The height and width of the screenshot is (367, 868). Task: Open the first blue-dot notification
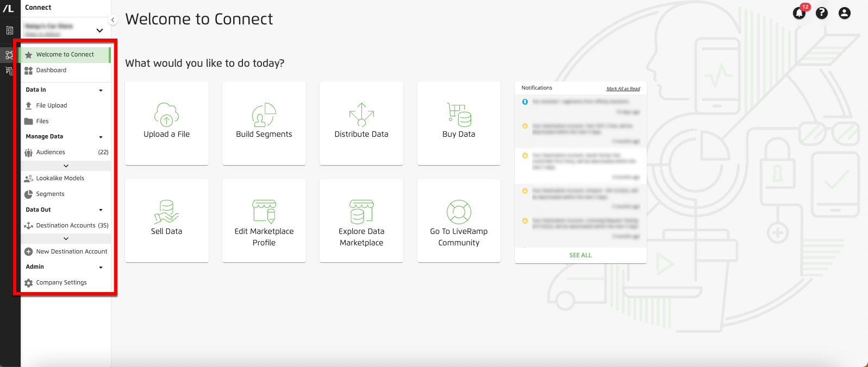pyautogui.click(x=580, y=106)
